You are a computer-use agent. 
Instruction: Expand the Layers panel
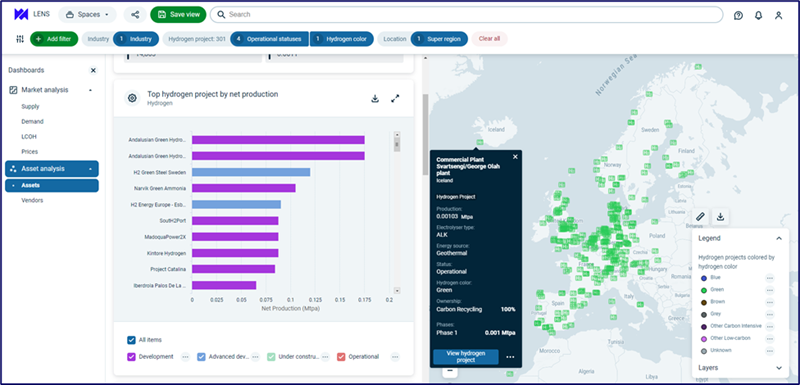click(x=779, y=368)
